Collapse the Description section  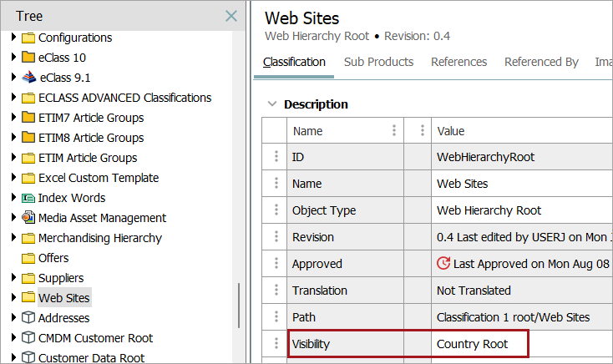coord(271,104)
